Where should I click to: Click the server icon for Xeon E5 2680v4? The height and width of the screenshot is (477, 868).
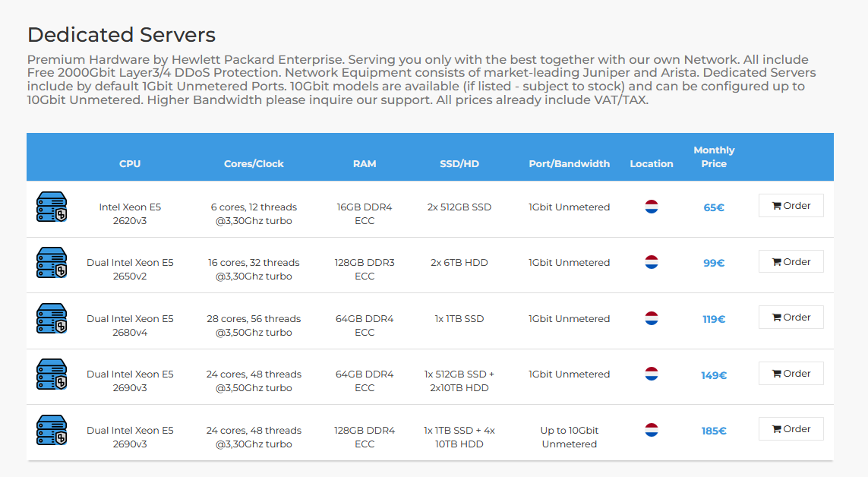coord(52,318)
